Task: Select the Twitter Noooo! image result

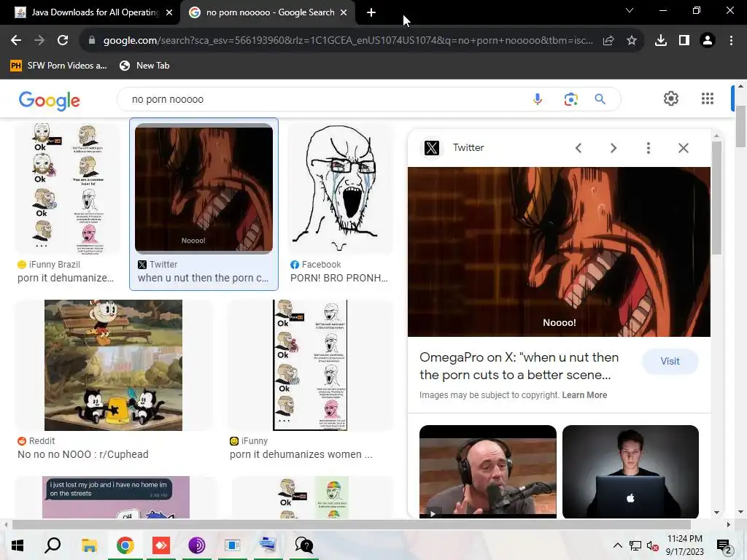Action: 204,189
